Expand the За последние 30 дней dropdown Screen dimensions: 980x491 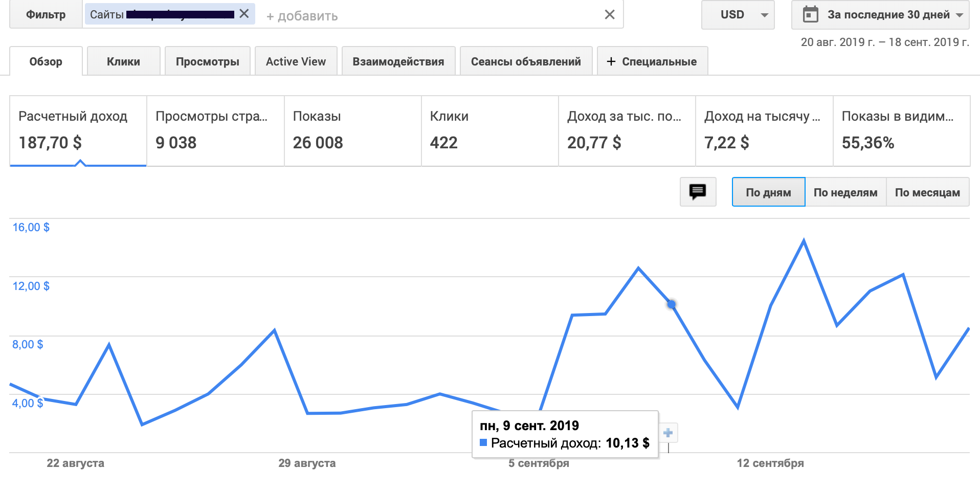(x=960, y=15)
